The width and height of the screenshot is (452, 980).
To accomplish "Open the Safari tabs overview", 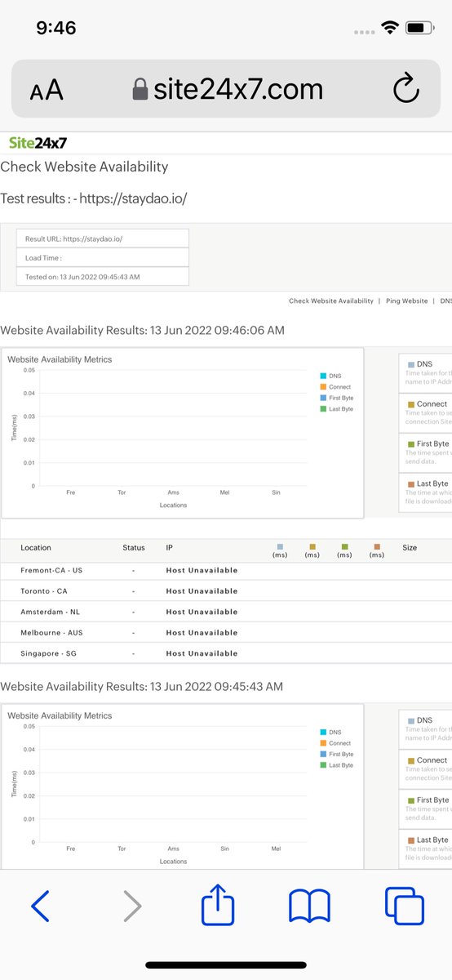I will coord(405,906).
